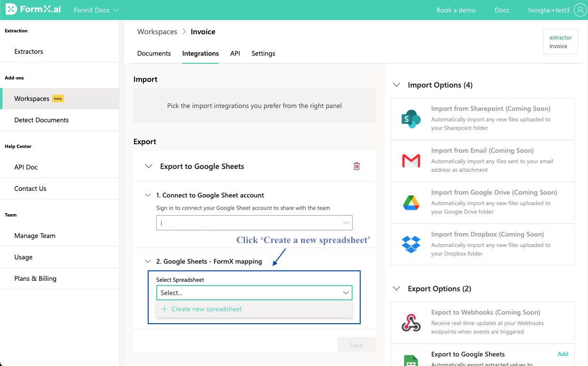Click the Gmail email import icon
The image size is (588, 366).
tap(411, 161)
